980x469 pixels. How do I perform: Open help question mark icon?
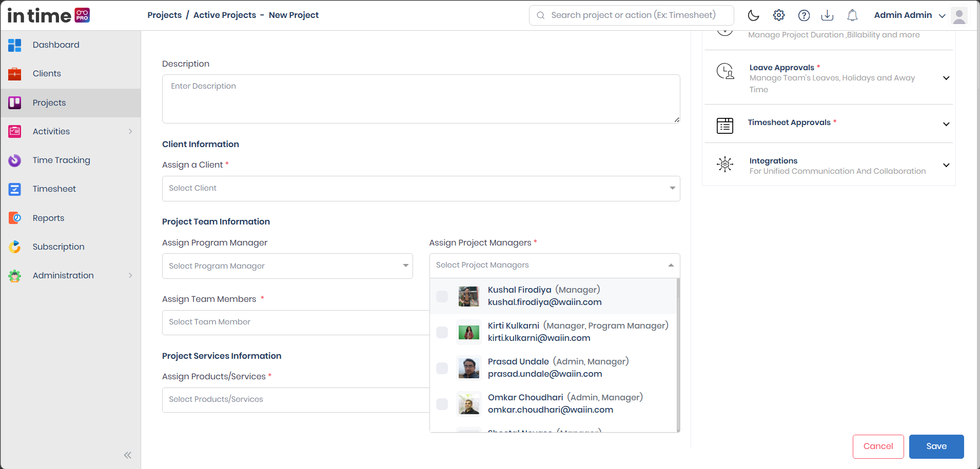tap(804, 15)
